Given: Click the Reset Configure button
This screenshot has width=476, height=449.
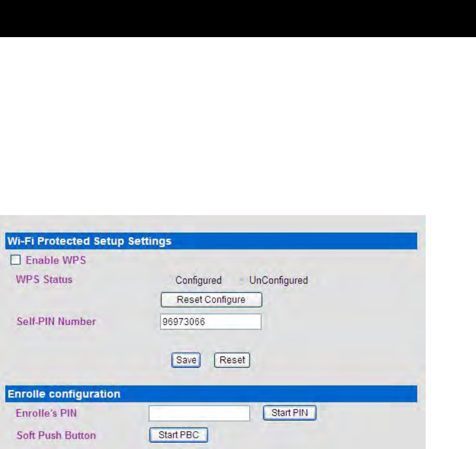Looking at the screenshot, I should [x=211, y=300].
